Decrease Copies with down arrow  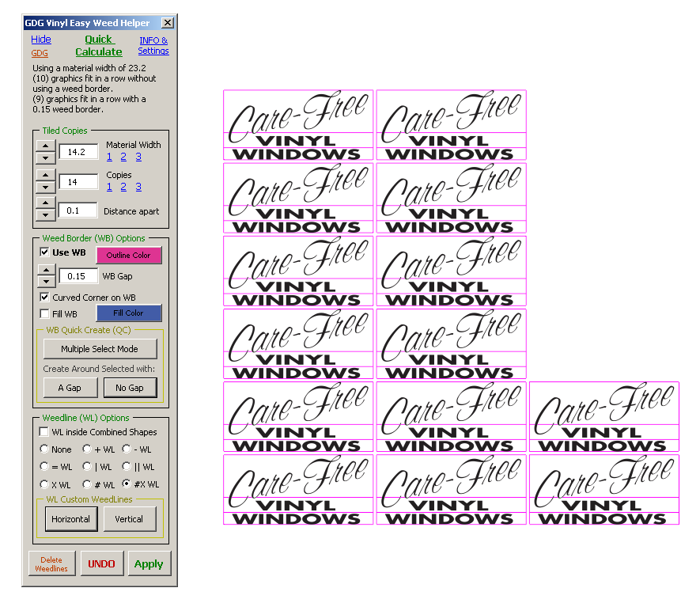click(46, 188)
